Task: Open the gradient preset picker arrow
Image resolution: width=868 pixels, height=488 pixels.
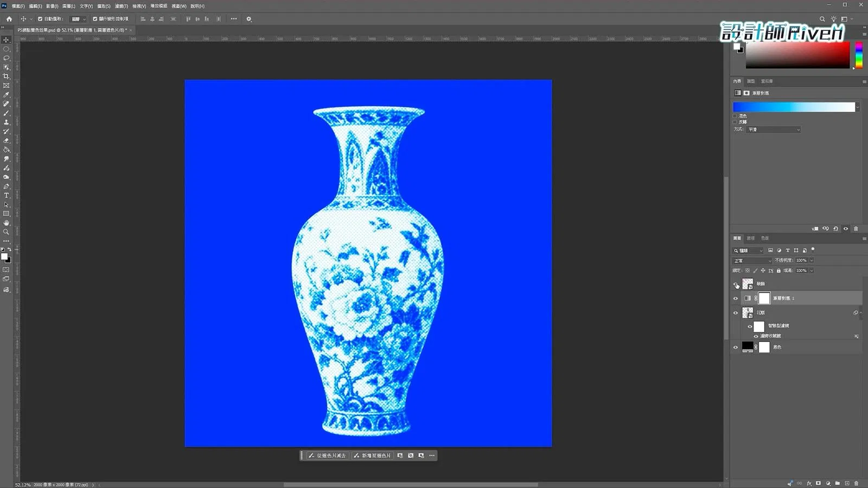Action: [858, 107]
